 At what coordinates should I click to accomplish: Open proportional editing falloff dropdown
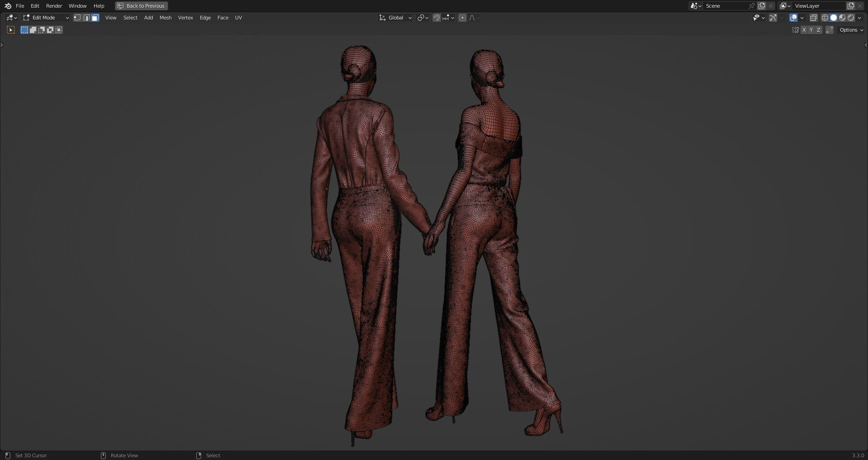474,18
